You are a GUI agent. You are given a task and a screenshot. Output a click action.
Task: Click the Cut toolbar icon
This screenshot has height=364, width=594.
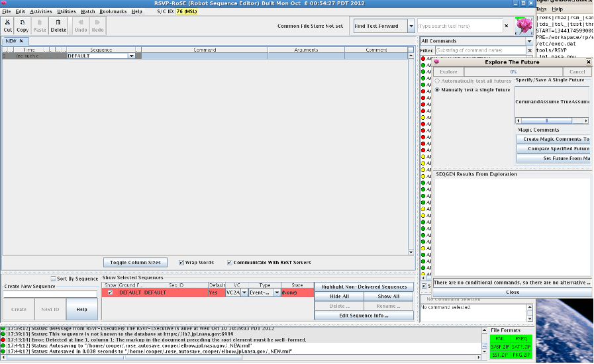pyautogui.click(x=8, y=26)
